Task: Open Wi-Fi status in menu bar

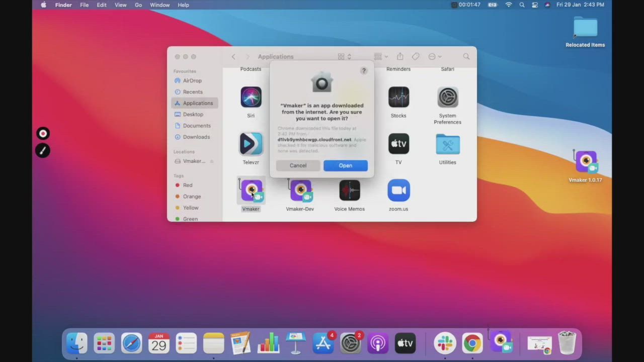Action: pyautogui.click(x=509, y=5)
